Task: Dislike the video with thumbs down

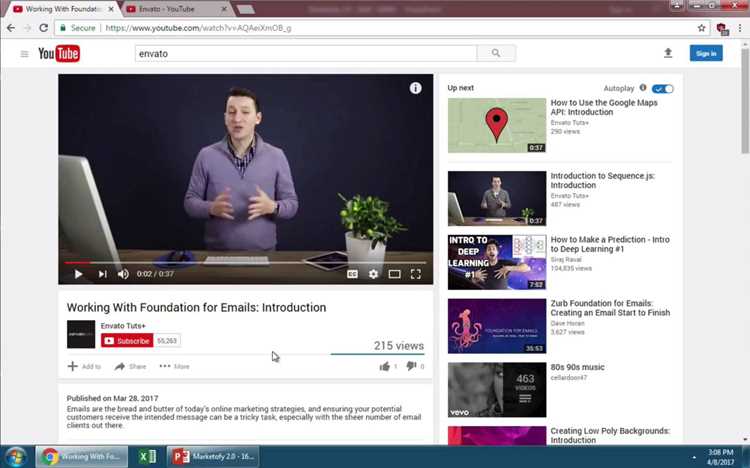Action: 411,367
